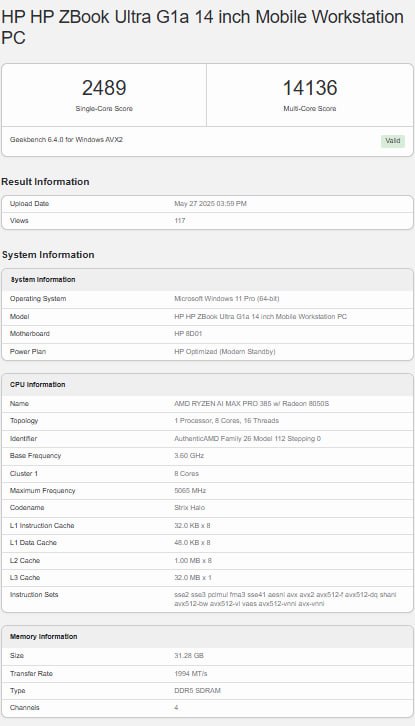
Task: Click the Base Frequency label
Action: pyautogui.click(x=35, y=456)
